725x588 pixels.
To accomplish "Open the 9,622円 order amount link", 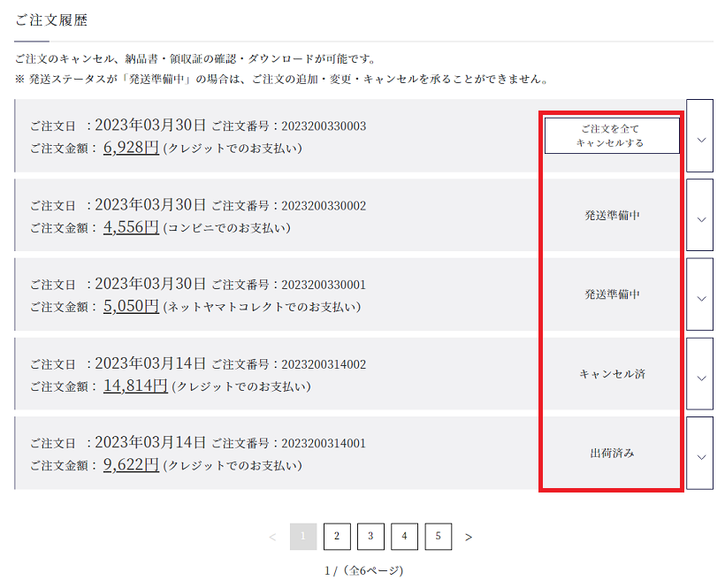I will [131, 464].
